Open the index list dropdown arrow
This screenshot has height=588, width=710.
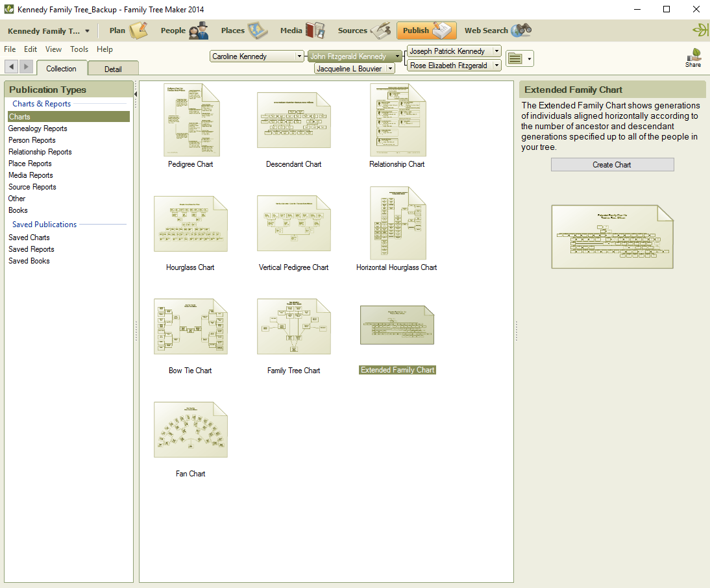click(x=530, y=58)
